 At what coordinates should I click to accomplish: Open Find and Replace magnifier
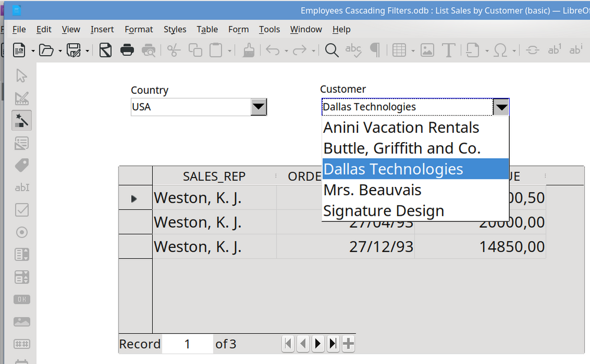coord(332,50)
